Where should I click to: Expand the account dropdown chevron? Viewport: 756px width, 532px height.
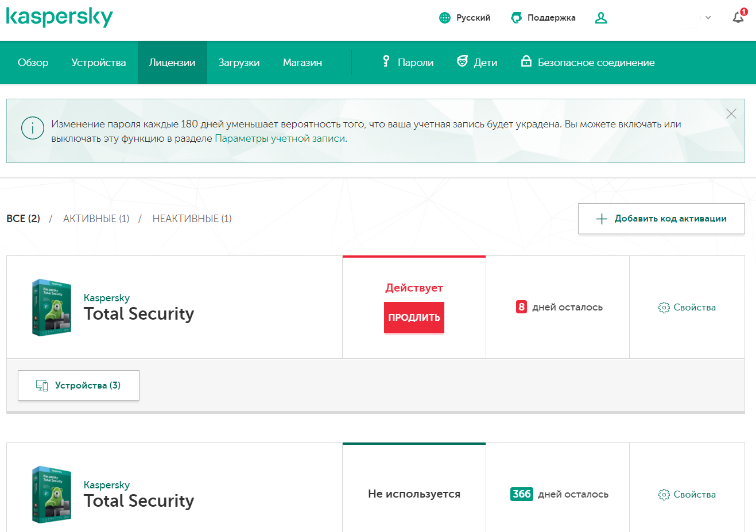[x=708, y=18]
